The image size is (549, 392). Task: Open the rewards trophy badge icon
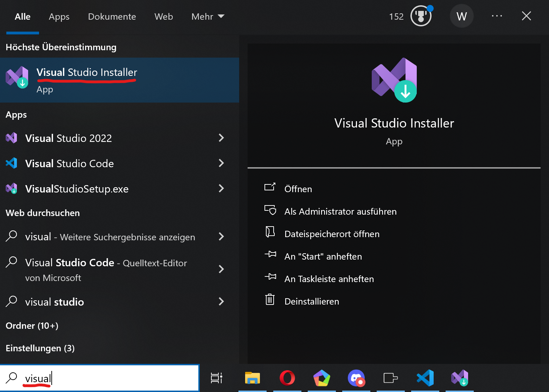coord(421,16)
